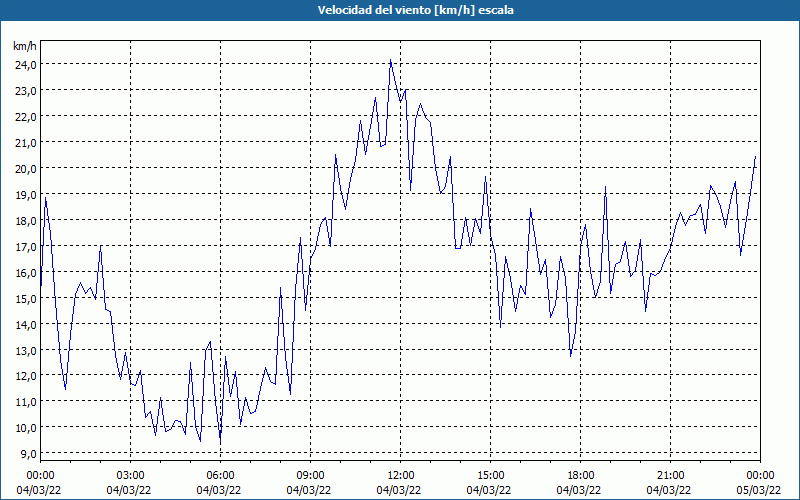Click the 11,0 y-axis value
This screenshot has height=500, width=800.
(26, 402)
